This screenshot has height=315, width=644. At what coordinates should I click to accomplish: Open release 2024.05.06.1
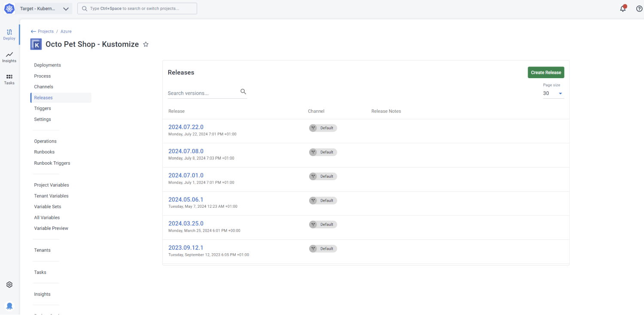tap(185, 199)
